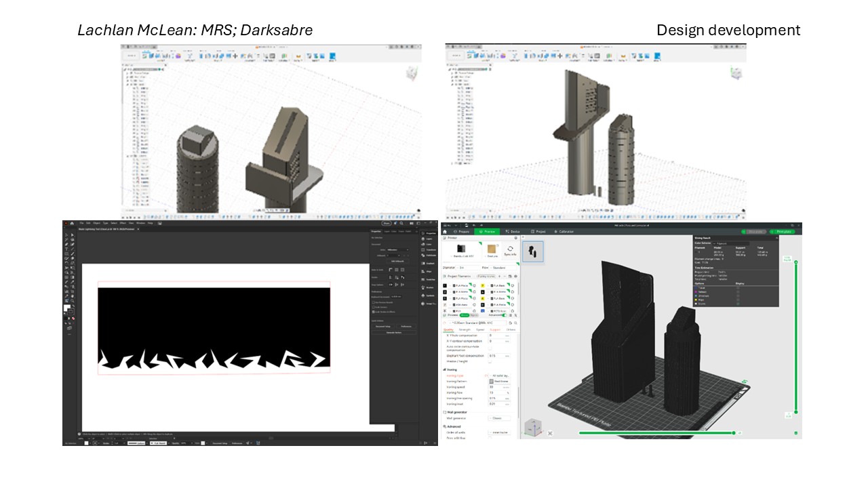Toggle Auto circle contour-hole compensation checkbox
The image size is (868, 488).
pyautogui.click(x=491, y=348)
